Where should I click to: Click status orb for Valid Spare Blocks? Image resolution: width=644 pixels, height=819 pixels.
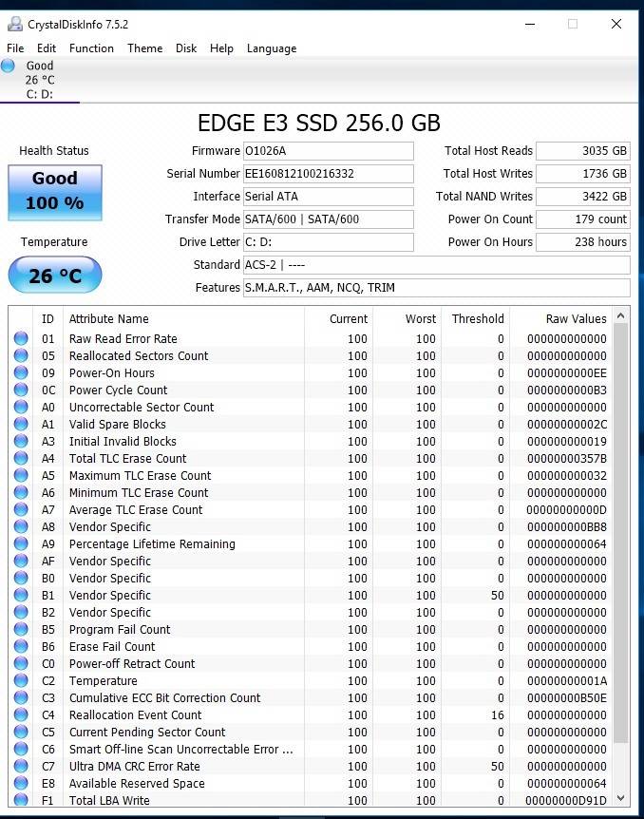point(21,424)
